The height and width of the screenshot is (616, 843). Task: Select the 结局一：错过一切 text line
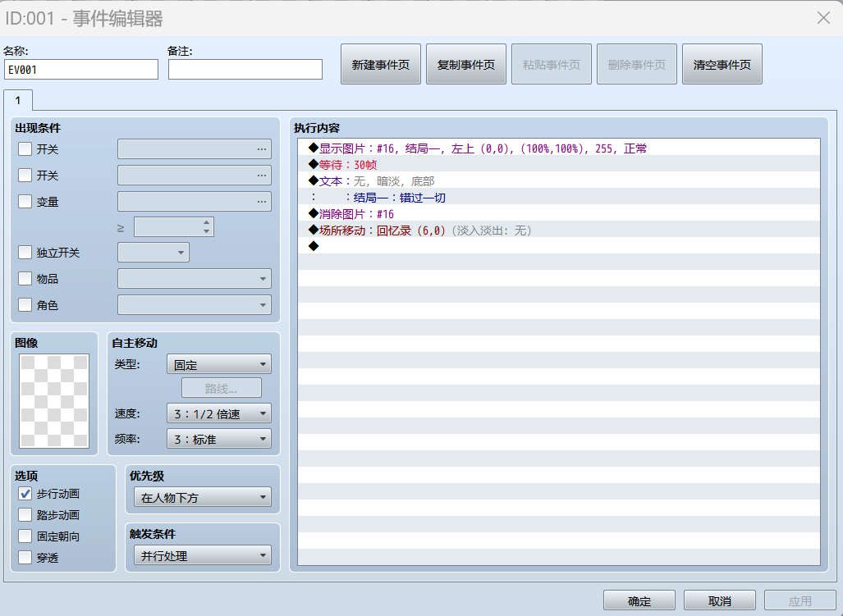[x=559, y=198]
